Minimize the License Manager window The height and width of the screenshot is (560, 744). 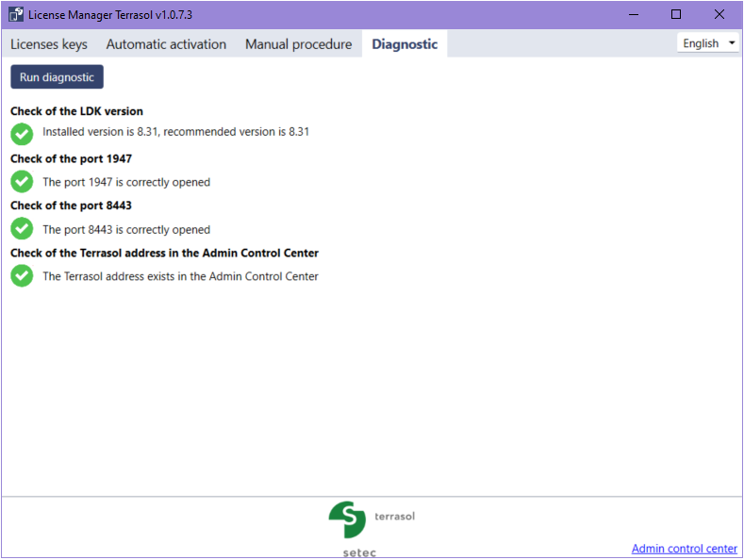(x=634, y=15)
